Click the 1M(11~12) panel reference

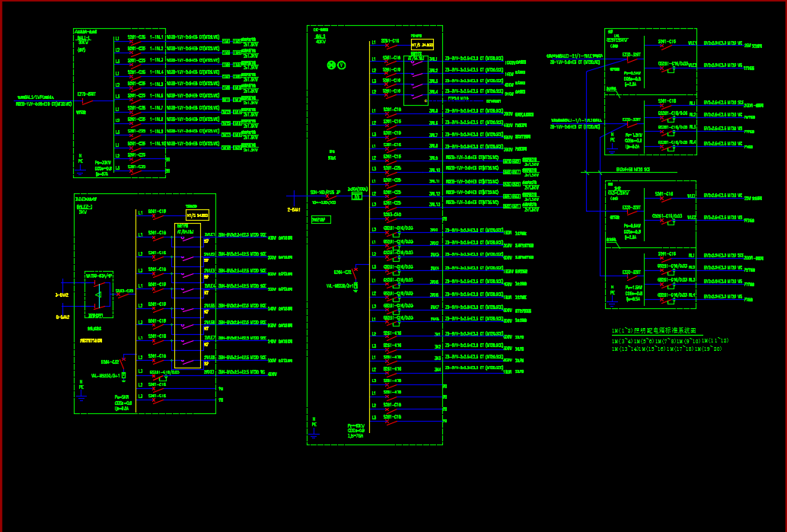pyautogui.click(x=715, y=341)
